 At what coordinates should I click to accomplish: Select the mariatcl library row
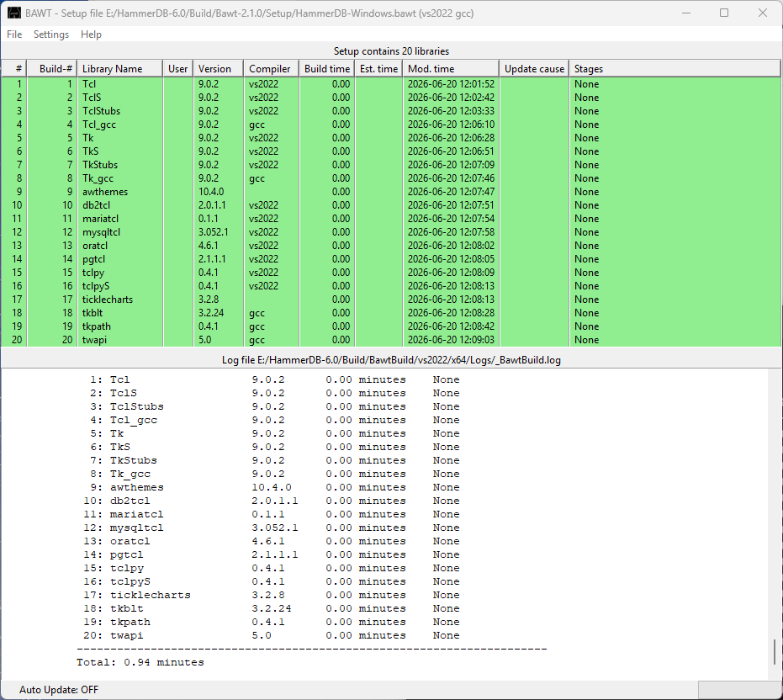(391, 219)
